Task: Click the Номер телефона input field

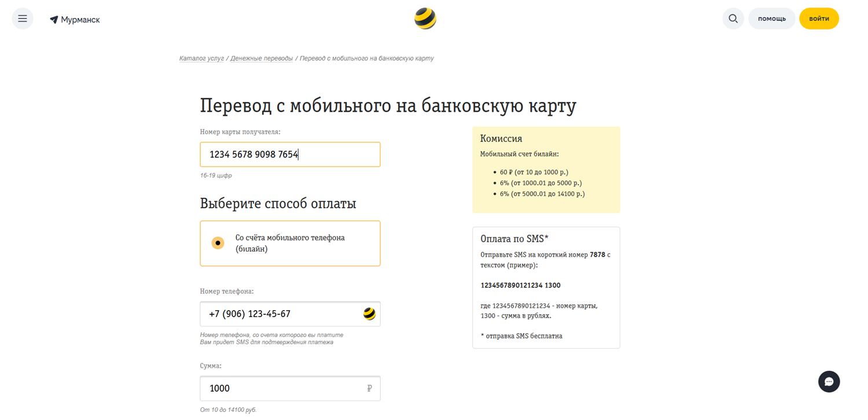Action: (290, 314)
